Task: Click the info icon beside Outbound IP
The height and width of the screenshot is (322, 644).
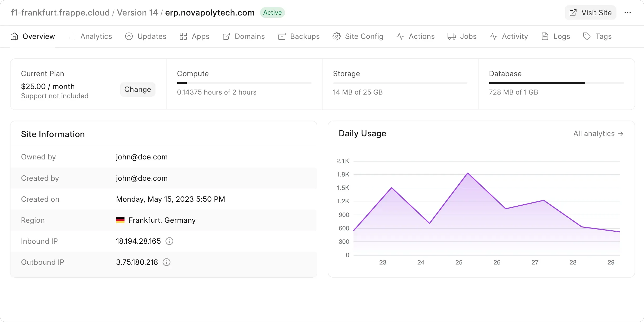Action: pos(167,262)
